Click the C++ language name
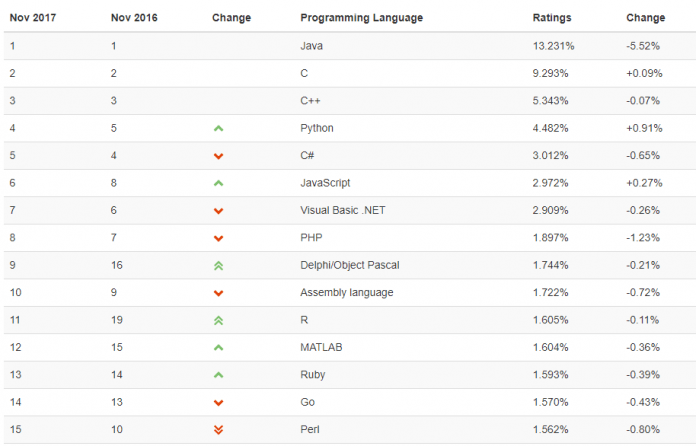This screenshot has width=696, height=446. click(x=310, y=101)
